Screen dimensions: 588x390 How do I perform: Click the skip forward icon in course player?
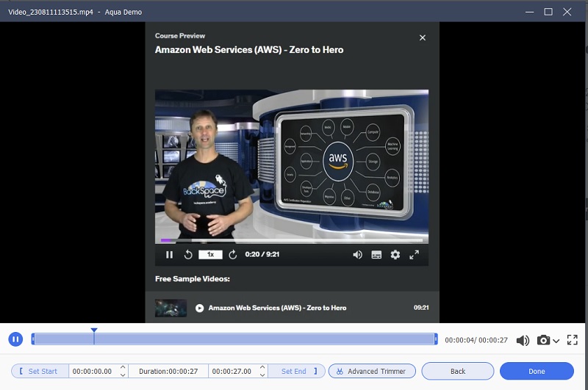pyautogui.click(x=233, y=255)
